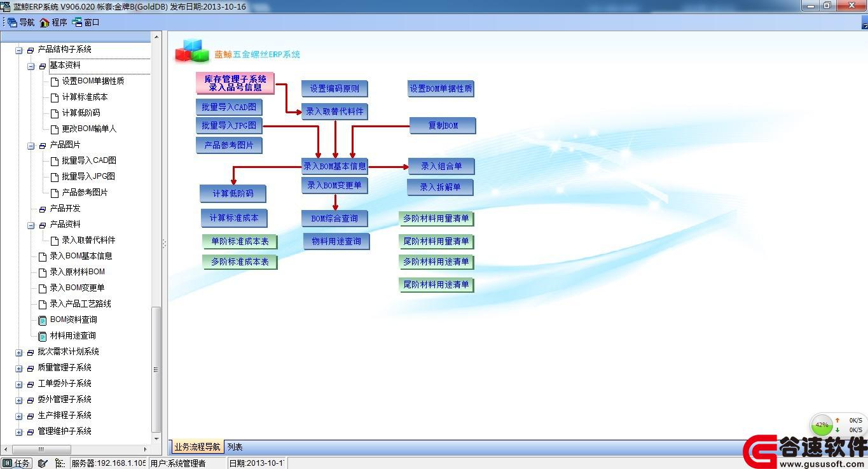868x469 pixels.
Task: Open BOM综合查询 flow button
Action: 334,218
